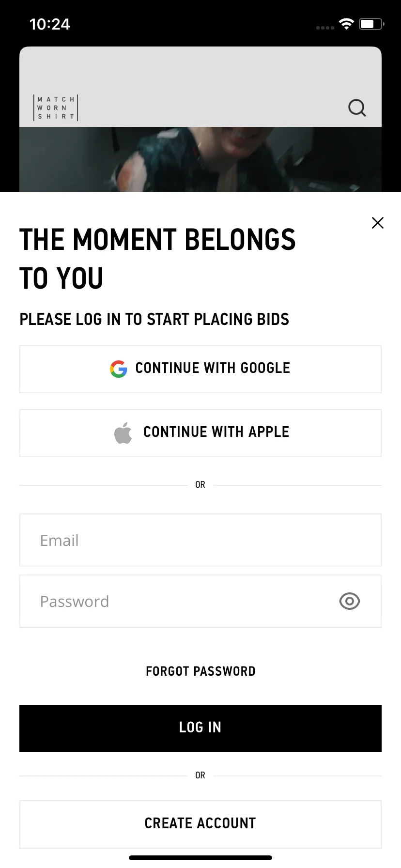Screen dimensions: 401x868
Task: Choose the Create Account button
Action: coord(200,824)
